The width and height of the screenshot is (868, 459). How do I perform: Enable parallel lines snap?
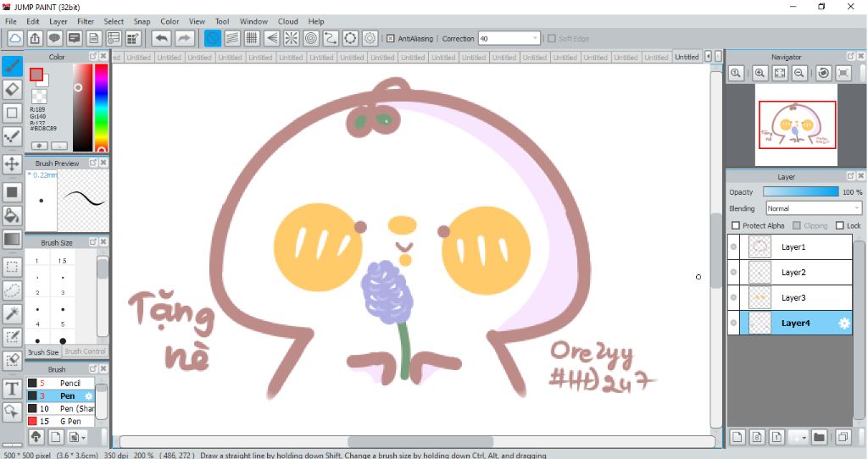click(232, 38)
